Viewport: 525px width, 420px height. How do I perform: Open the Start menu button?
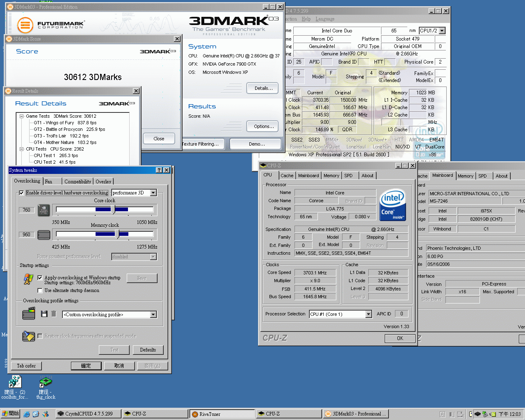tap(10, 414)
